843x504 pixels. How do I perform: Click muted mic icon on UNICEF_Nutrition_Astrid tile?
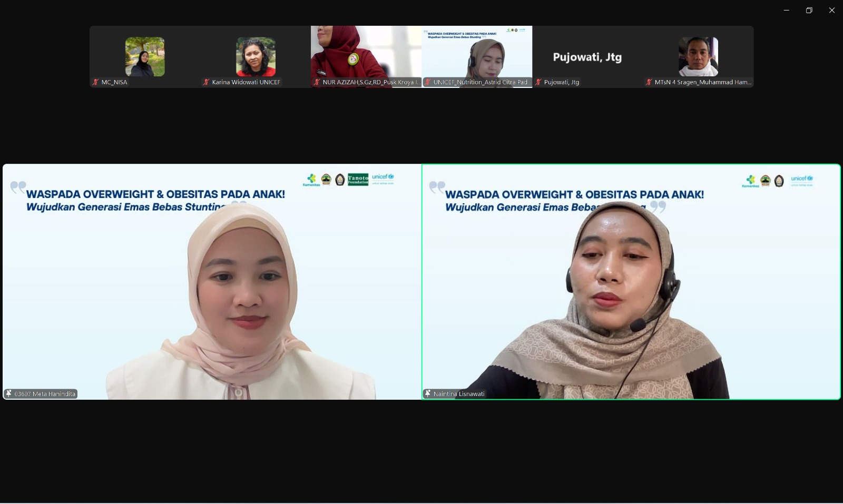click(x=428, y=82)
